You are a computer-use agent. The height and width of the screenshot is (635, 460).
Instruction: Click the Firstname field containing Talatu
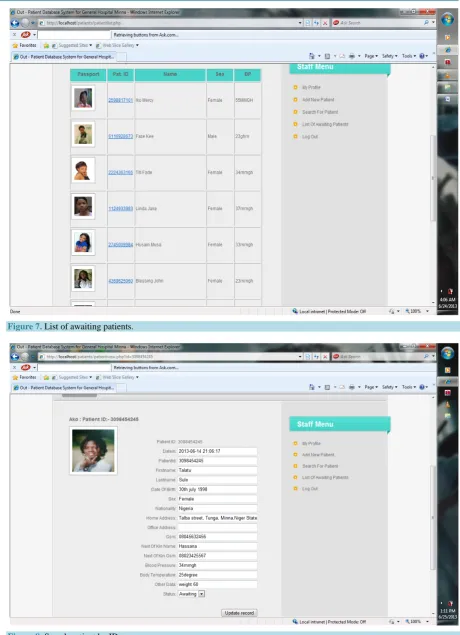point(217,471)
